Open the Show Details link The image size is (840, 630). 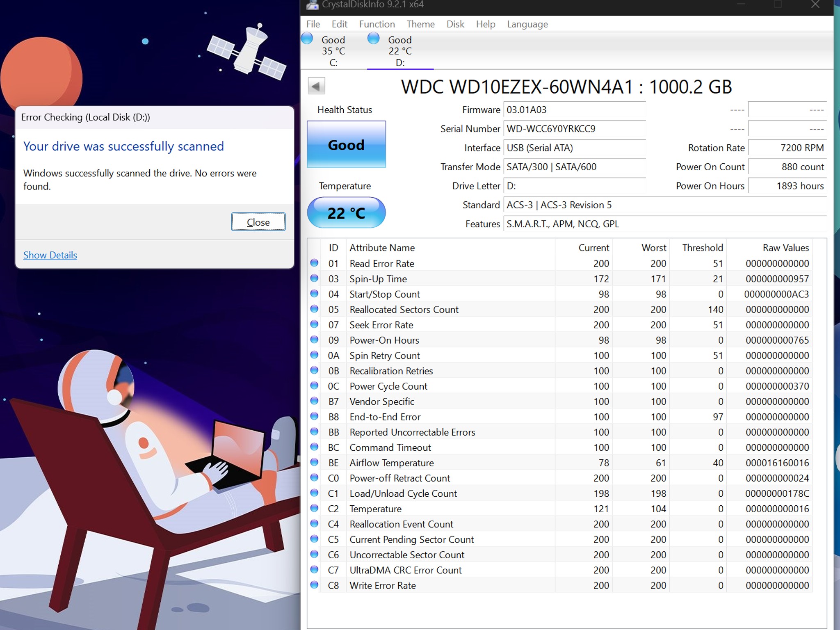click(50, 255)
